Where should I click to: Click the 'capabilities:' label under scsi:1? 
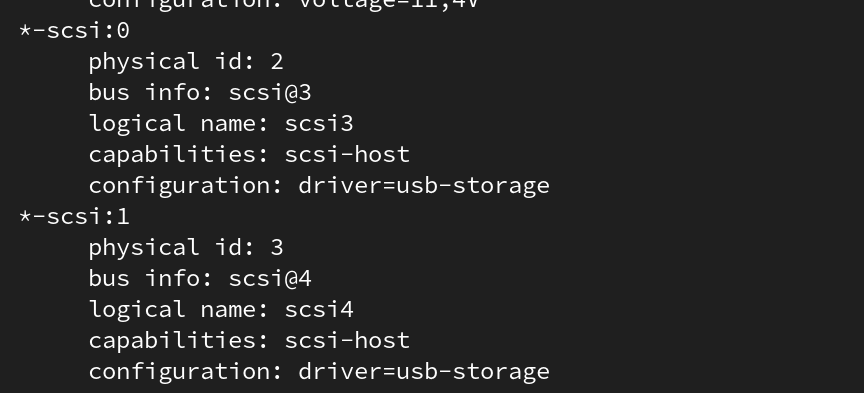click(179, 340)
